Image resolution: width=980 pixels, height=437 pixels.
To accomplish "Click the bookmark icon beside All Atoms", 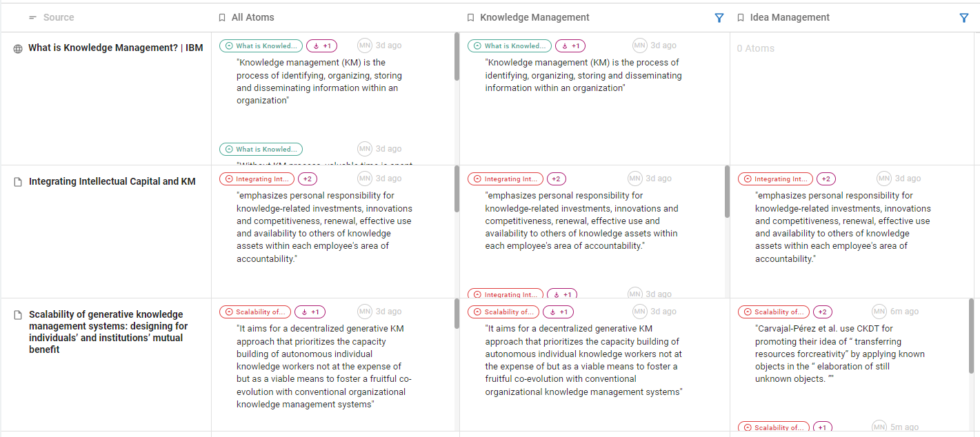I will pos(221,18).
